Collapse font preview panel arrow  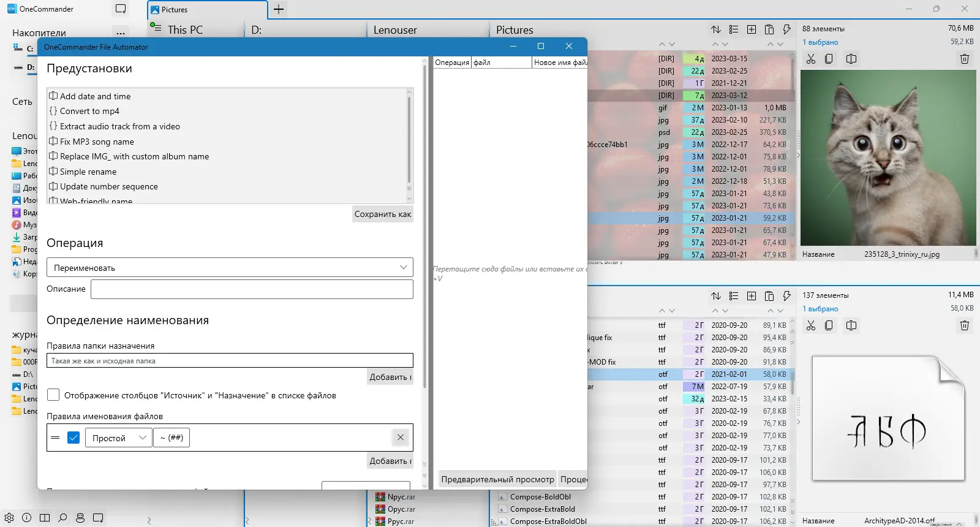coord(797,422)
